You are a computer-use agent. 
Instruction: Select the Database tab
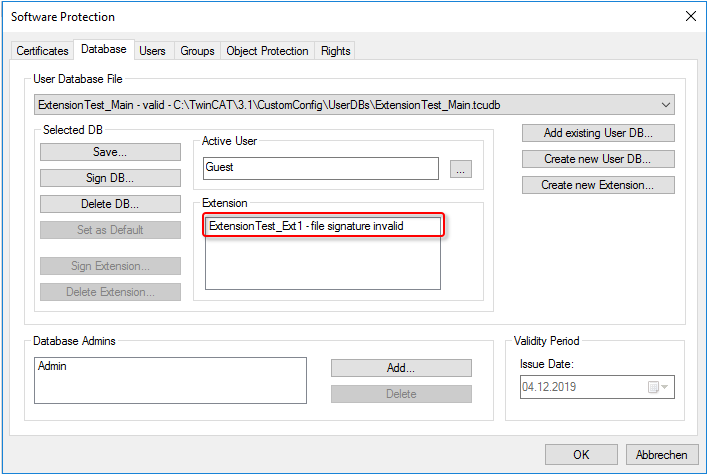pos(103,49)
